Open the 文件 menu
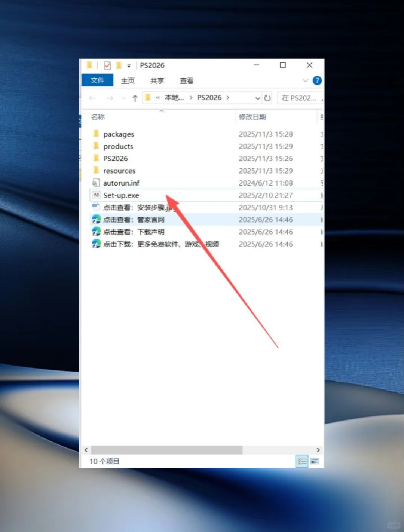Viewport: 404px width, 532px height. (x=97, y=80)
